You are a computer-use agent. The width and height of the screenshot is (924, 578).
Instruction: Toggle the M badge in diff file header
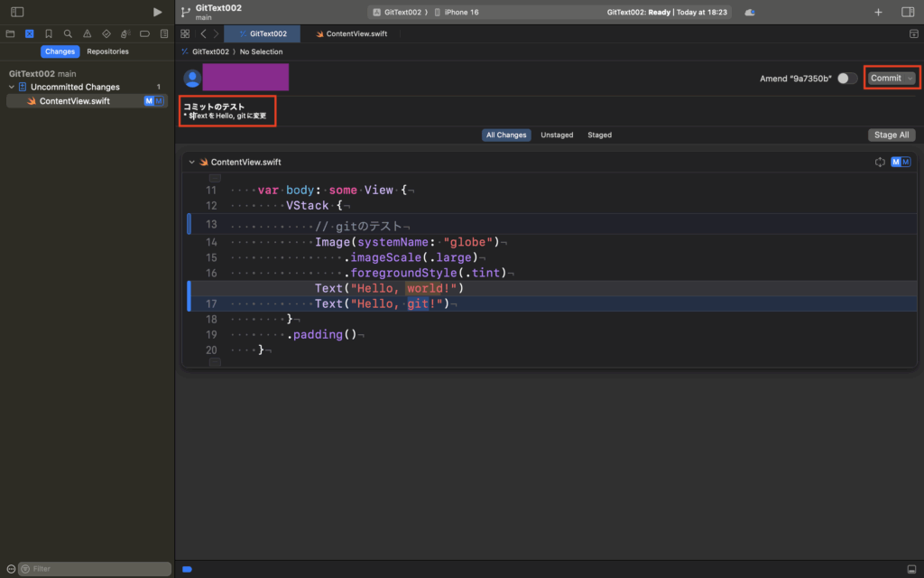click(x=901, y=163)
